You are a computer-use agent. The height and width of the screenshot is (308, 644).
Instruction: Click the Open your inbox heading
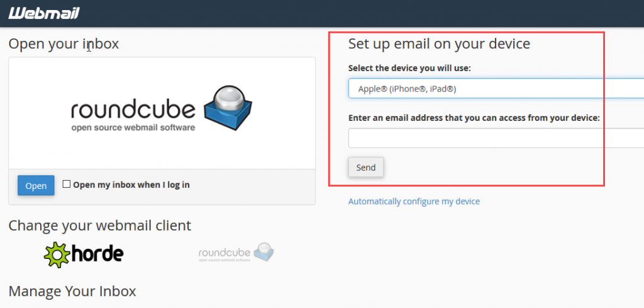click(x=64, y=43)
